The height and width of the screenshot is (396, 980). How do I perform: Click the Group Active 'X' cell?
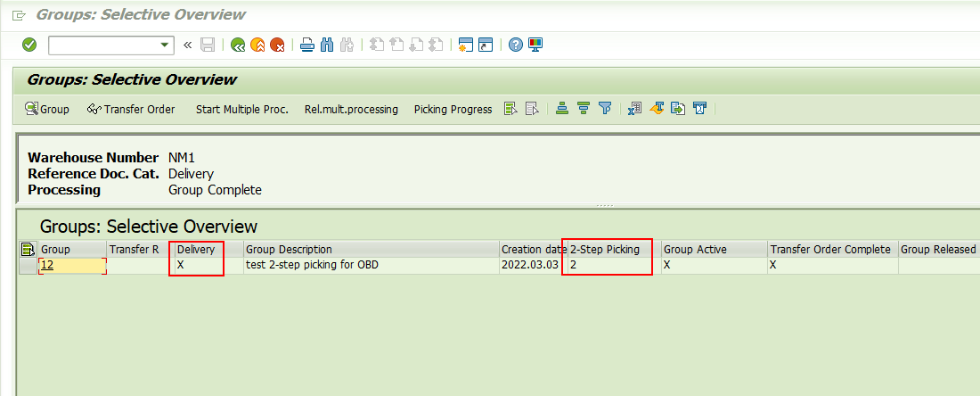[715, 265]
